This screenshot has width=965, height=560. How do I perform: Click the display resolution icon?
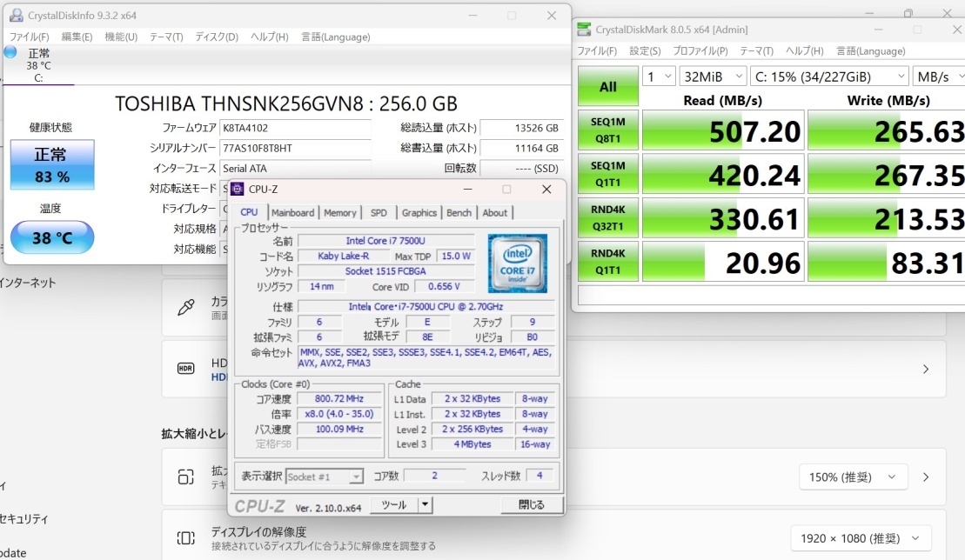pyautogui.click(x=186, y=538)
